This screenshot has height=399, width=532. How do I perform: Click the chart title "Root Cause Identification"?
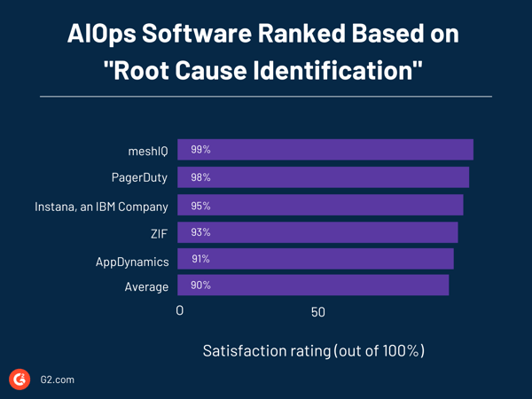[x=263, y=70]
